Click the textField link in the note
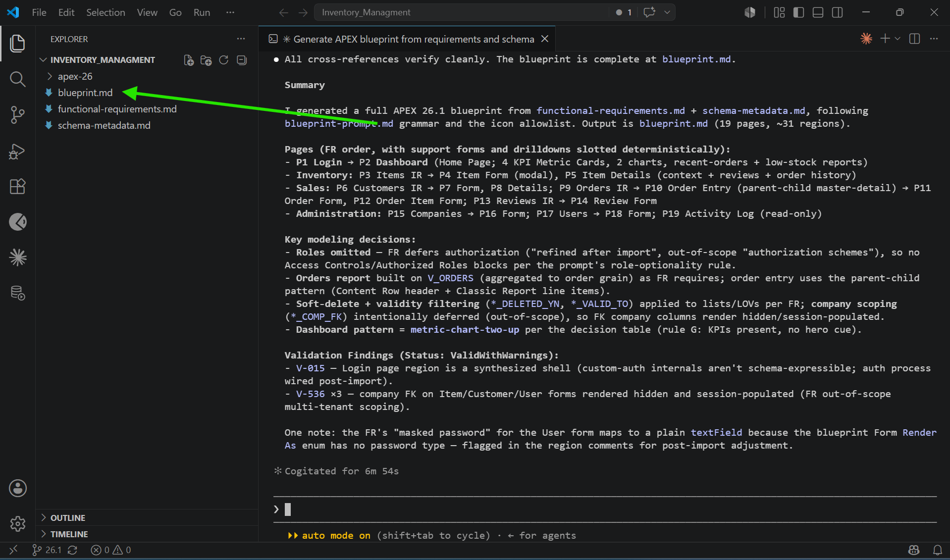This screenshot has height=560, width=950. 716,433
